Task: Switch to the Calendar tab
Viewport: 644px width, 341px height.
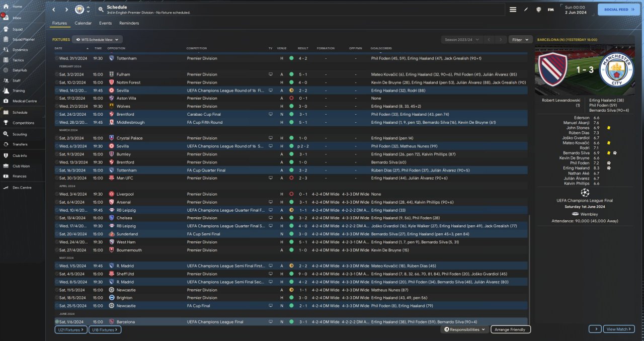Action: pyautogui.click(x=83, y=23)
